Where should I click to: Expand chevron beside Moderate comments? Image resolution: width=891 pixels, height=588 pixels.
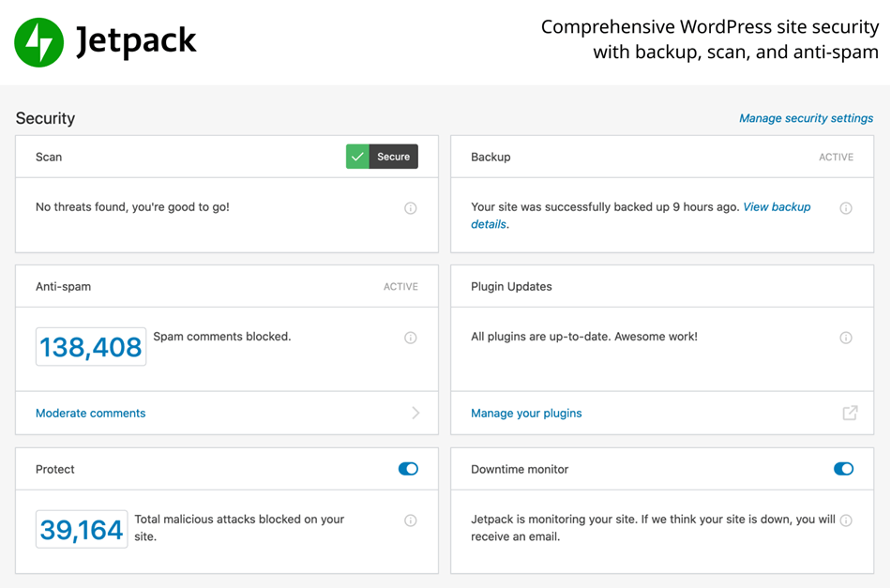[x=415, y=413]
